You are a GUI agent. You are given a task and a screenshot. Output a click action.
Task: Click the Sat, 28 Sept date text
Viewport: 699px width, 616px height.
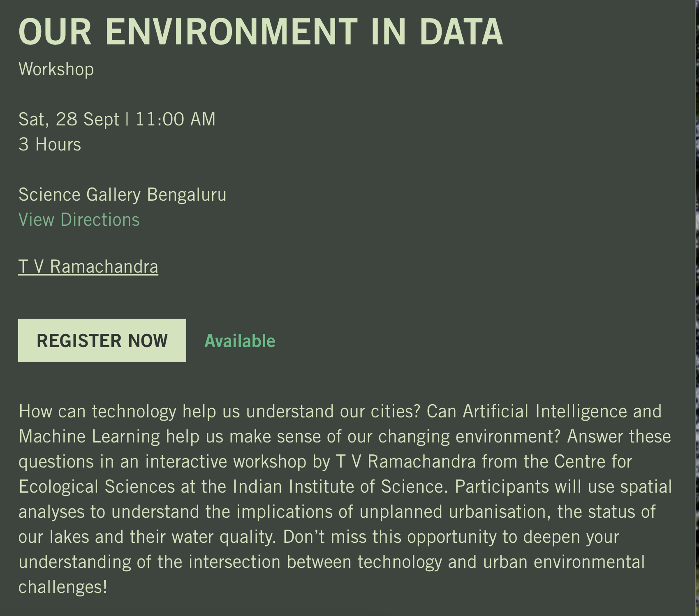point(69,119)
